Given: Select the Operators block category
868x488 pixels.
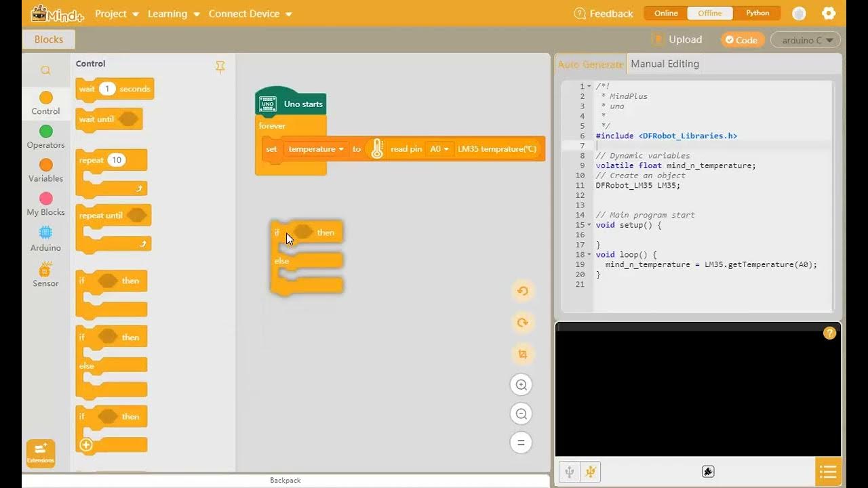Looking at the screenshot, I should [x=45, y=137].
